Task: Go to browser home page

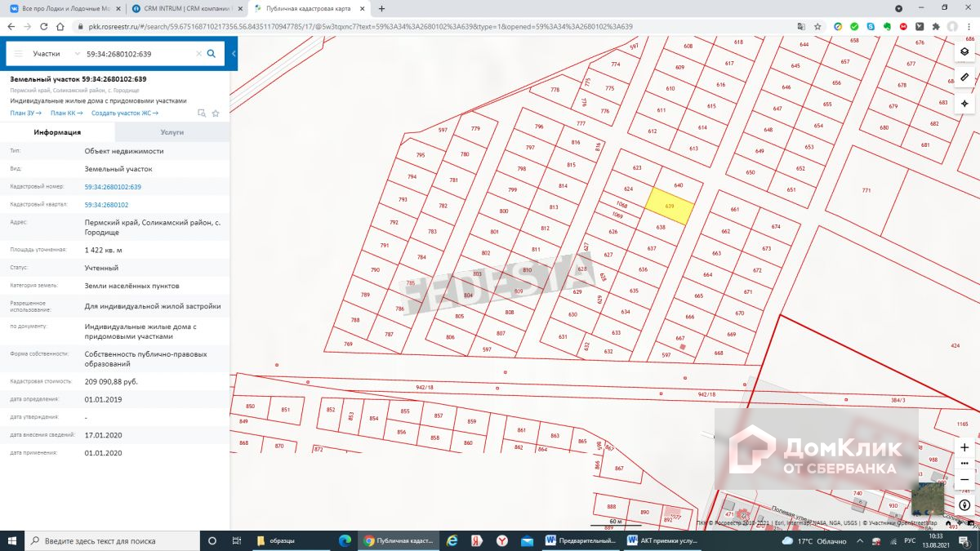Action: coord(60,26)
